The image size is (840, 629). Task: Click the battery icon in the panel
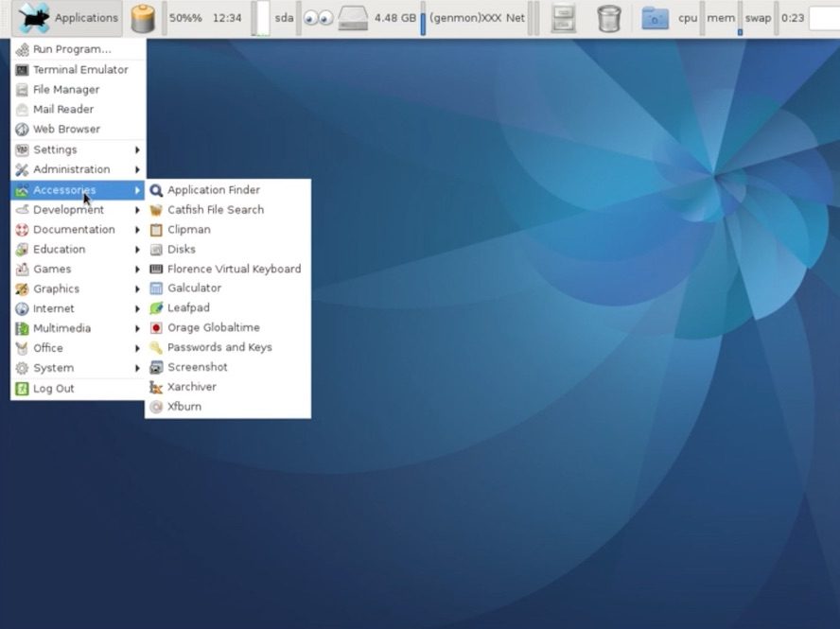tap(143, 19)
